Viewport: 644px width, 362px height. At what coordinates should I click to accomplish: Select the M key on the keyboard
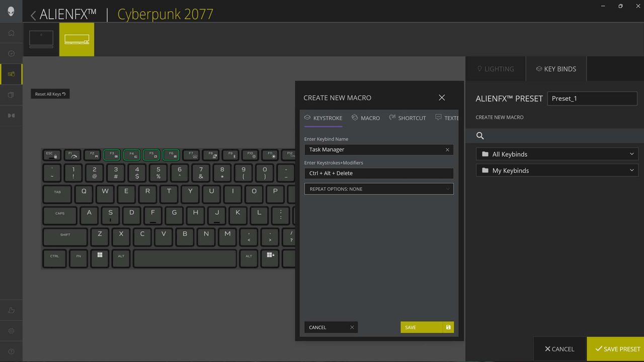[x=227, y=237]
